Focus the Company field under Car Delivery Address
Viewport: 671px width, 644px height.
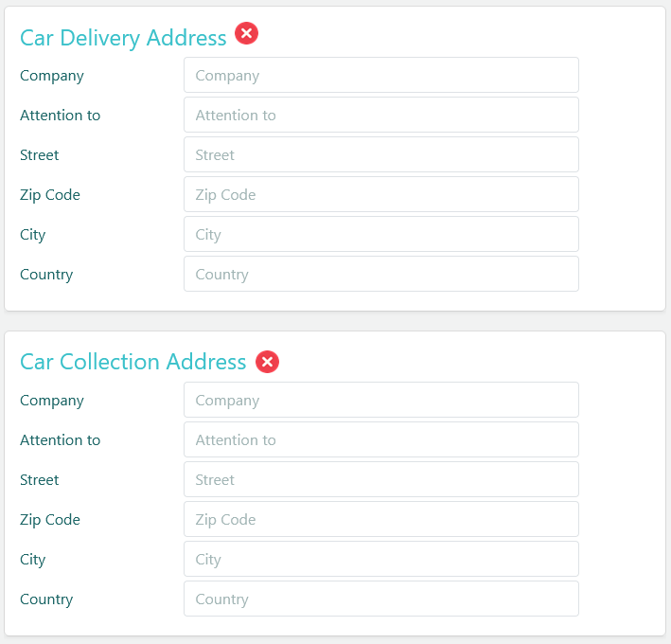click(x=380, y=76)
